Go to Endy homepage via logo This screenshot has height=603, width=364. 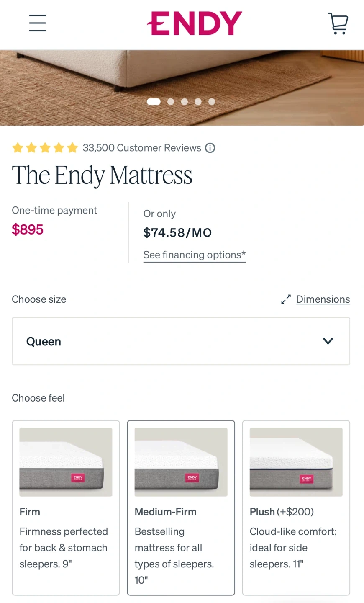[195, 23]
